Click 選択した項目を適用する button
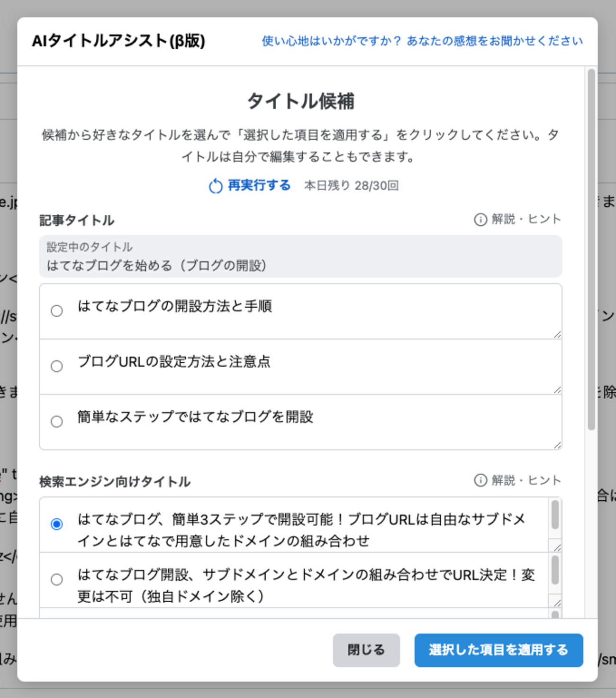 click(498, 650)
